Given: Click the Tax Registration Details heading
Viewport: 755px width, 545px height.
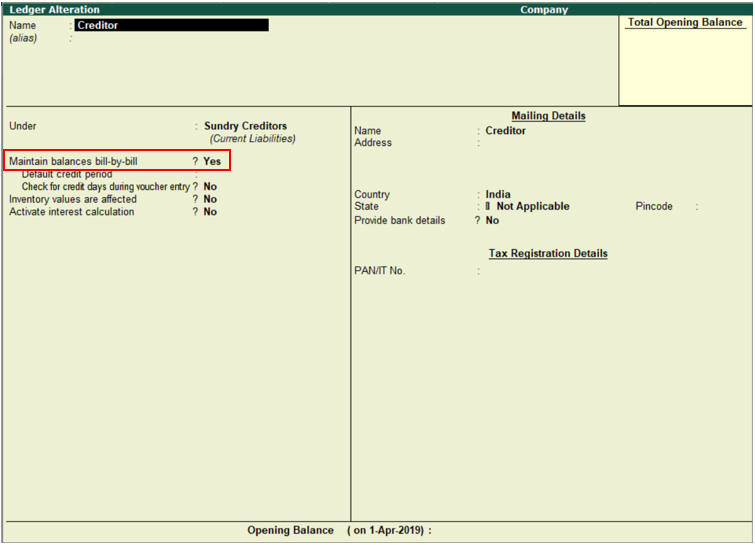Looking at the screenshot, I should pos(548,253).
